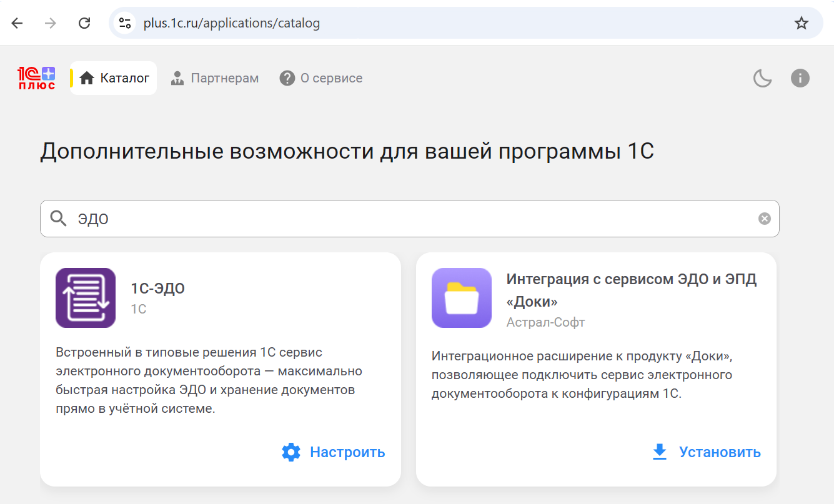Screen dimensions: 834x504
Task: Clear the ЭДО search field
Action: pyautogui.click(x=765, y=219)
